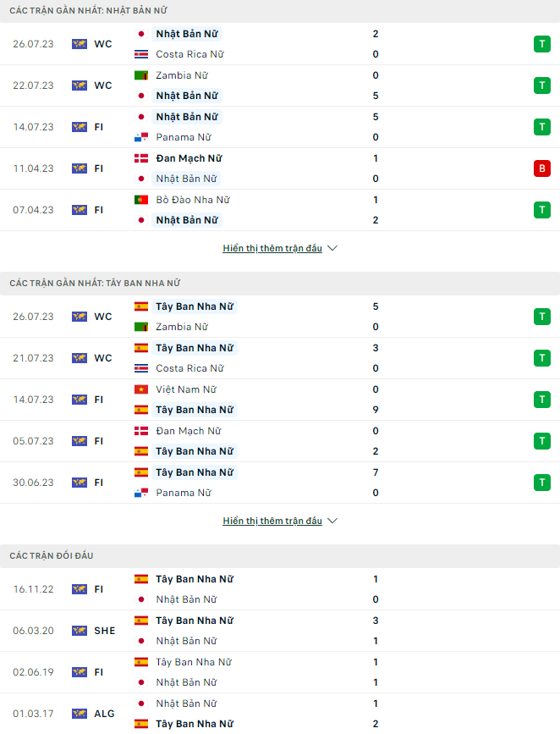Viewport: 560px width, 734px height.
Task: Click the Portugal flag next to Bồ Đào Nha Nữ
Action: pos(141,200)
